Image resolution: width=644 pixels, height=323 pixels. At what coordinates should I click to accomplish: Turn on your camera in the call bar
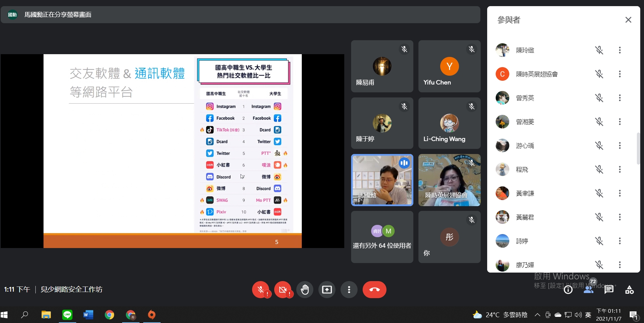pos(283,290)
